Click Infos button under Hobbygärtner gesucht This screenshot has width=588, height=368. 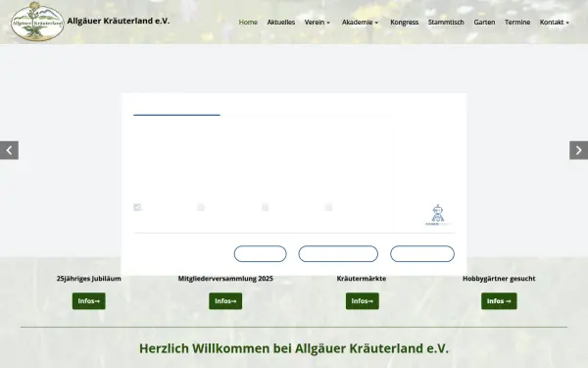(x=499, y=301)
